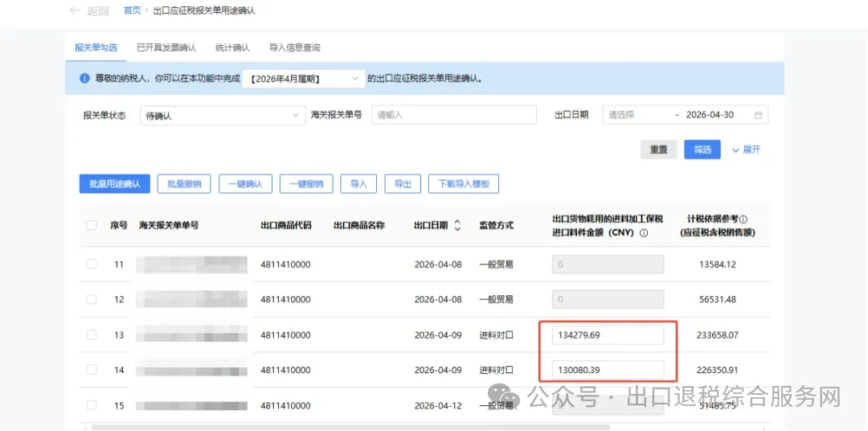This screenshot has width=868, height=431.
Task: Click the blue 筛选 button
Action: click(702, 150)
